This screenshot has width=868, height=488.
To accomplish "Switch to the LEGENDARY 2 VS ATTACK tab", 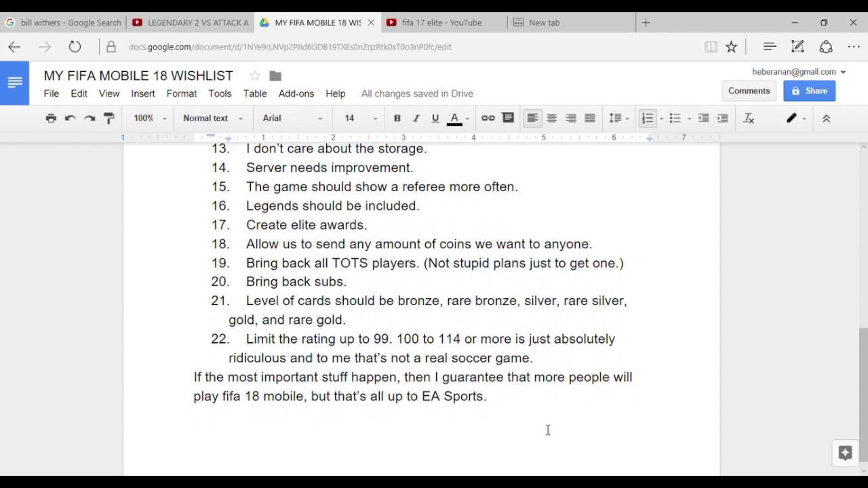I will point(191,22).
